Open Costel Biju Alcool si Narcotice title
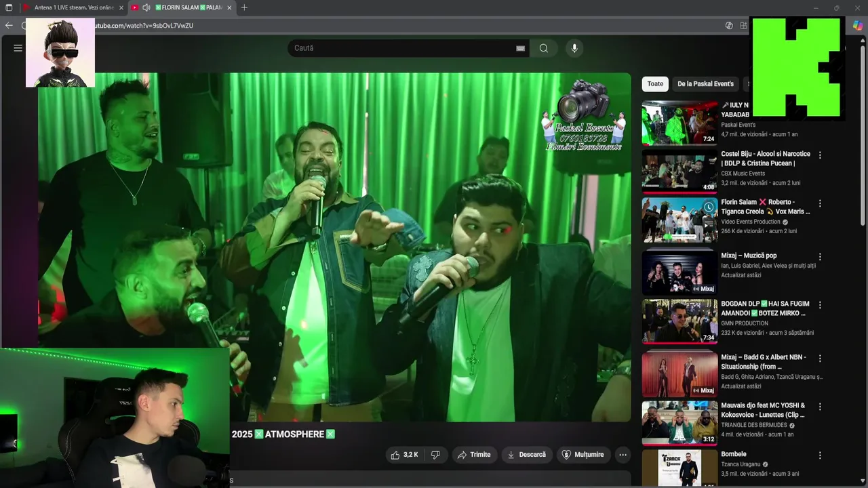The width and height of the screenshot is (868, 488). [766, 159]
